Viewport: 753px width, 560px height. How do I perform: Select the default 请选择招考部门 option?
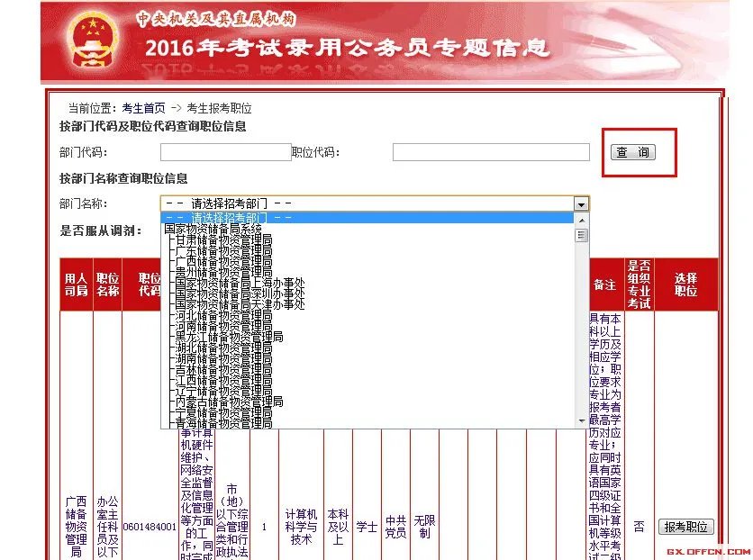tap(270, 216)
